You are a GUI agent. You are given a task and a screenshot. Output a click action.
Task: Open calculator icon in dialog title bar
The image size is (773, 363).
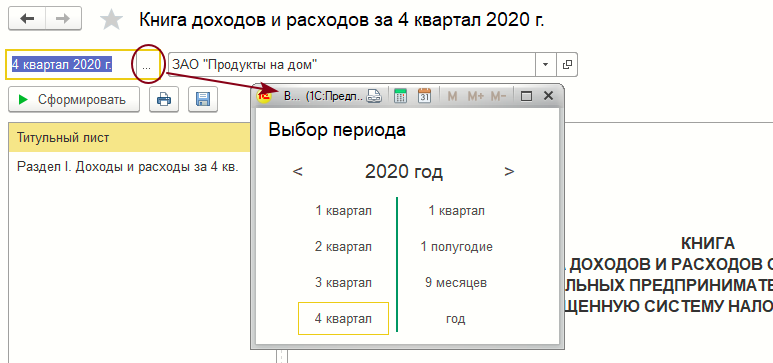point(400,96)
